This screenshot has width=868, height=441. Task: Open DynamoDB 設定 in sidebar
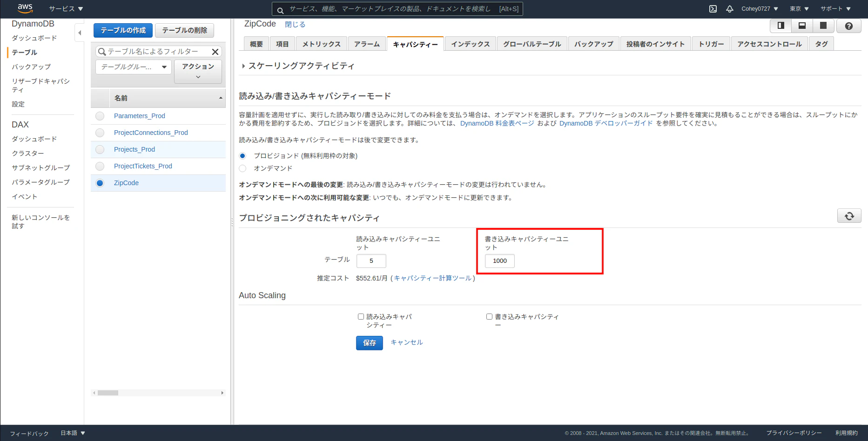pos(18,104)
